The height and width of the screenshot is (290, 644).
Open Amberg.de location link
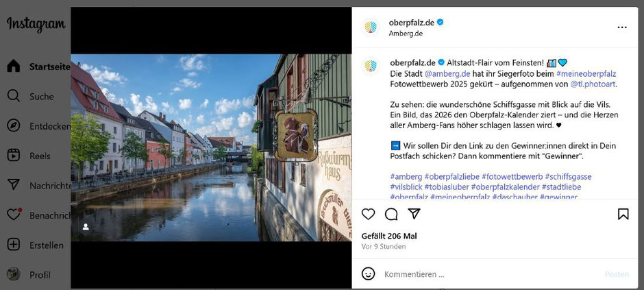pyautogui.click(x=406, y=34)
